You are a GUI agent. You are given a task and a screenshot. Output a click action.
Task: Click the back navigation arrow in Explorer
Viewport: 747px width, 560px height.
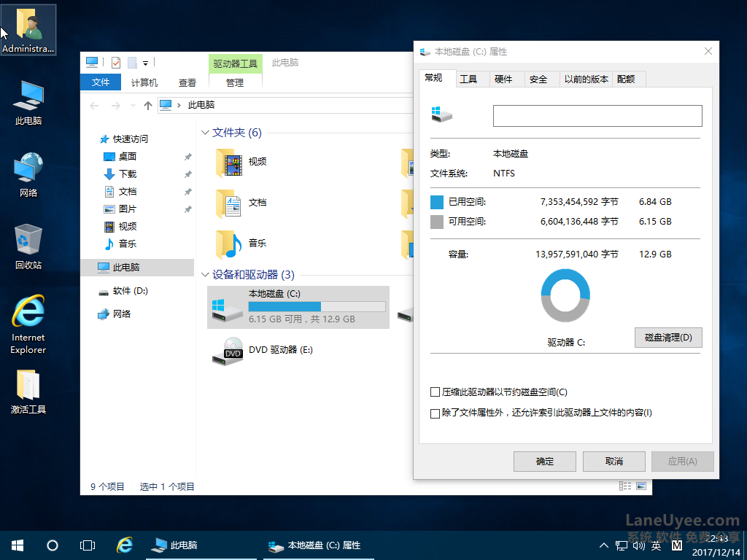94,105
